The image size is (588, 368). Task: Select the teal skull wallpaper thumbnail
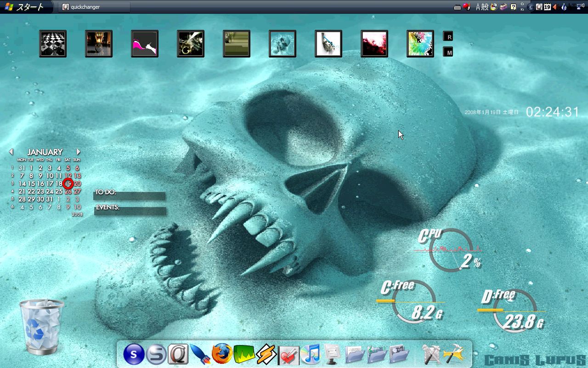283,44
